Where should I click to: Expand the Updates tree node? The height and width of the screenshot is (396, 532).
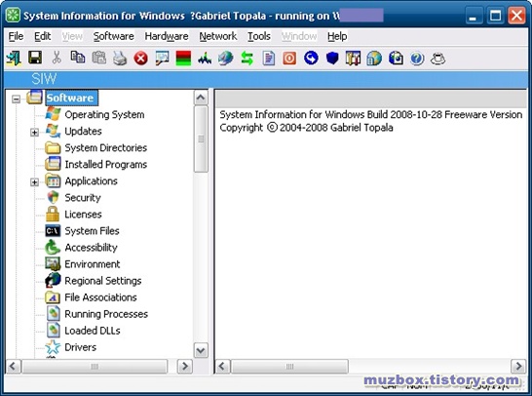coord(34,132)
